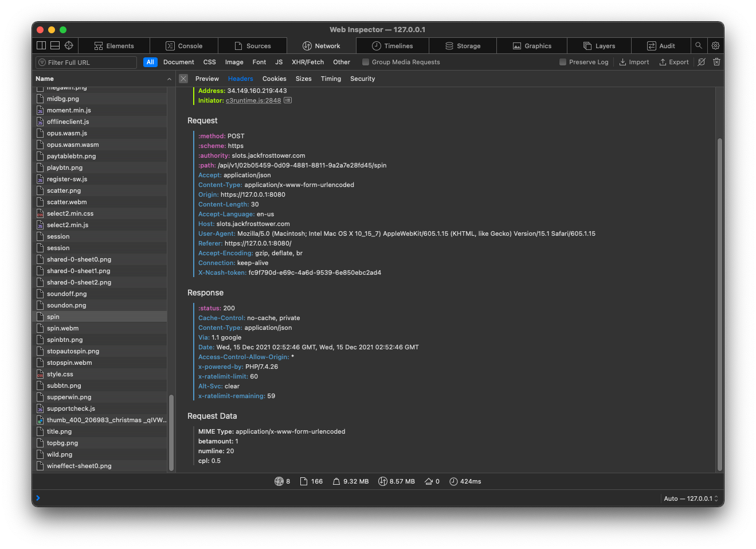Show the Security detail pane
Viewport: 756px width, 549px height.
(363, 79)
